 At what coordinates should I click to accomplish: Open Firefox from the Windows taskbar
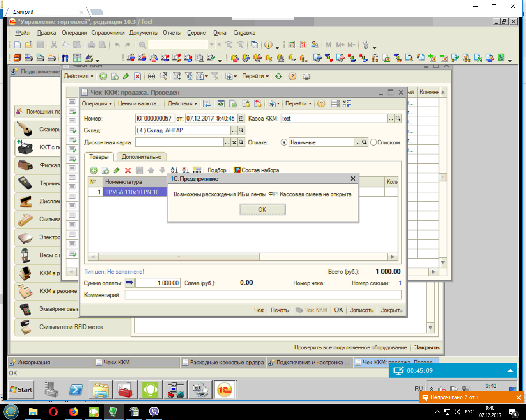coord(74,411)
